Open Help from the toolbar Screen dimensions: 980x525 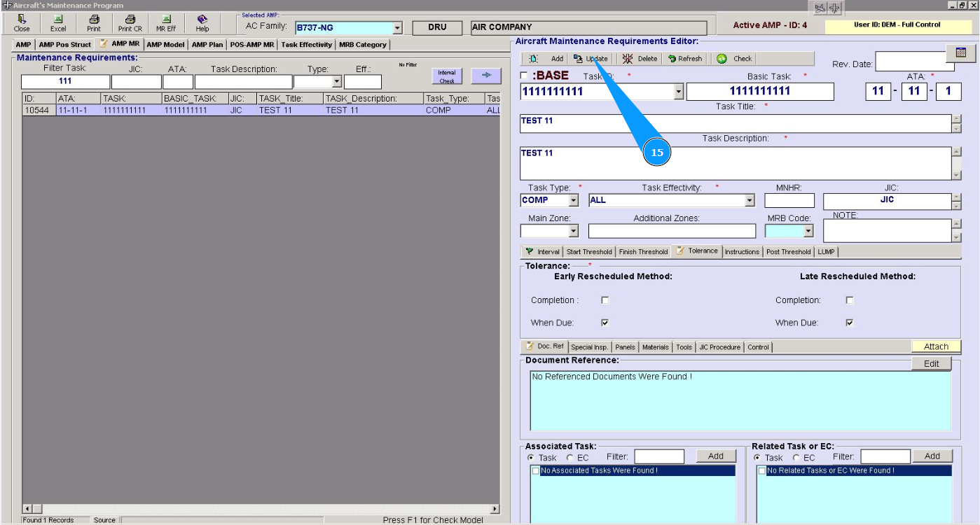(x=202, y=23)
